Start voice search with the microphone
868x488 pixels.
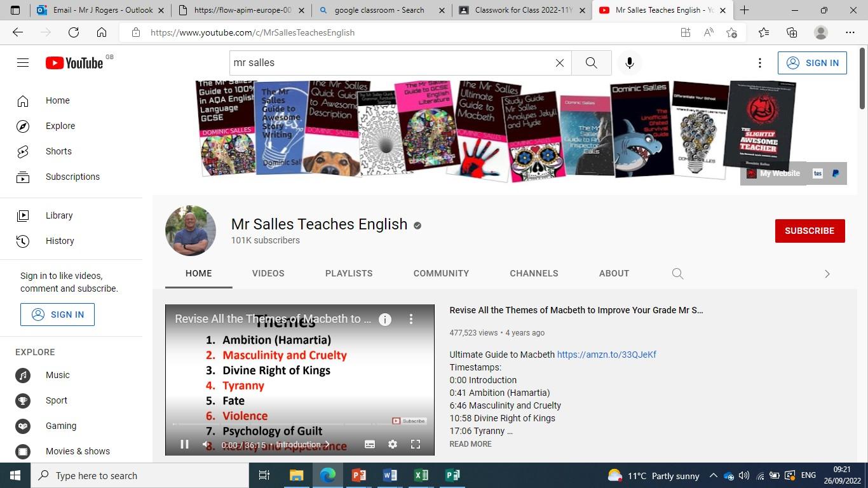coord(630,63)
